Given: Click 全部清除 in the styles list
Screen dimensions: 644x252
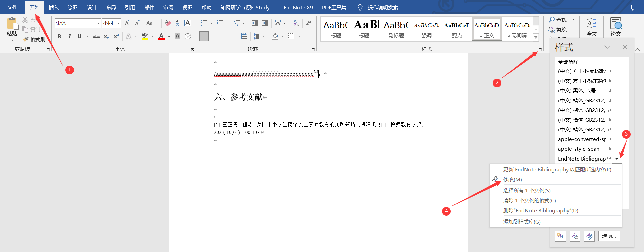Looking at the screenshot, I should click(568, 62).
